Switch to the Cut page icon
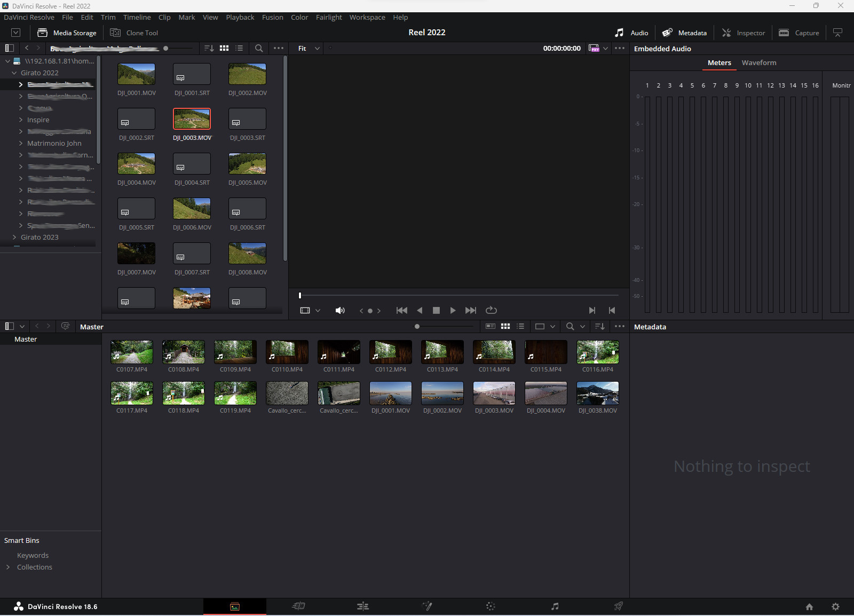The height and width of the screenshot is (616, 854). (299, 606)
